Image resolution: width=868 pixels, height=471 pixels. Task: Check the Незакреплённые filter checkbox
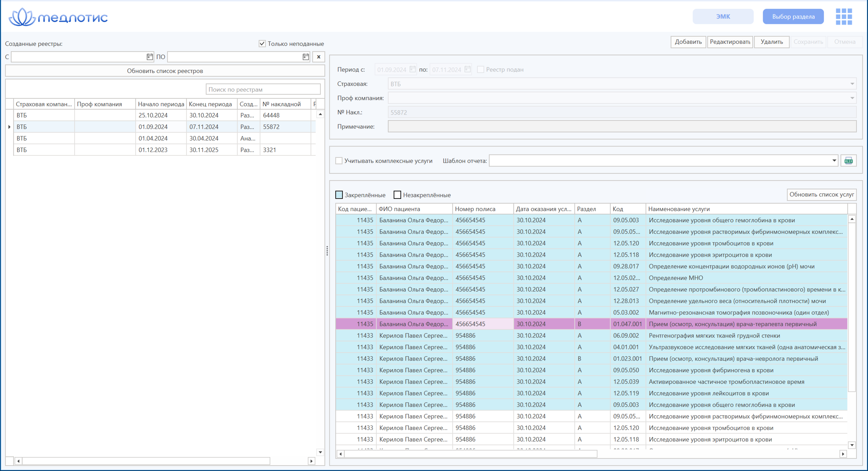397,195
